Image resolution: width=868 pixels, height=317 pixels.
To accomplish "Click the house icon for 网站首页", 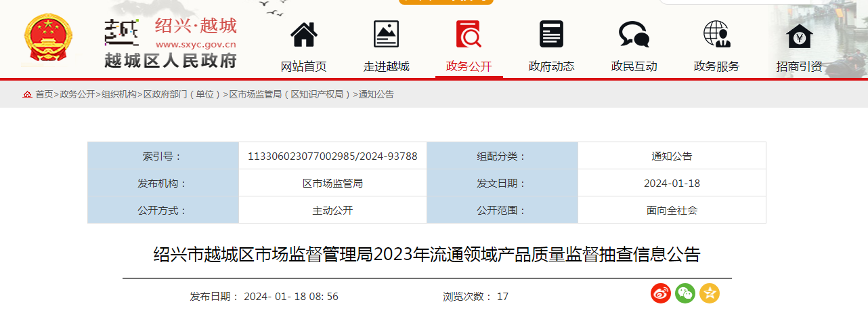I will point(303,35).
